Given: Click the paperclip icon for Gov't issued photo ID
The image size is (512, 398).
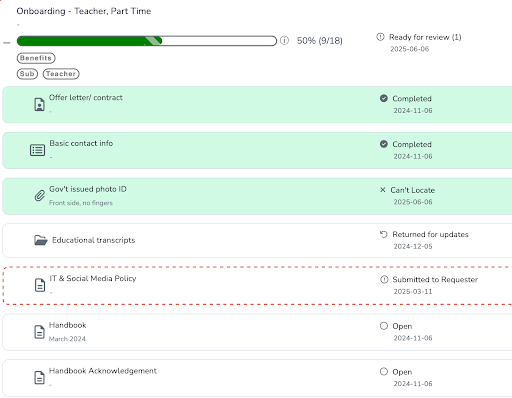Looking at the screenshot, I should coord(40,196).
